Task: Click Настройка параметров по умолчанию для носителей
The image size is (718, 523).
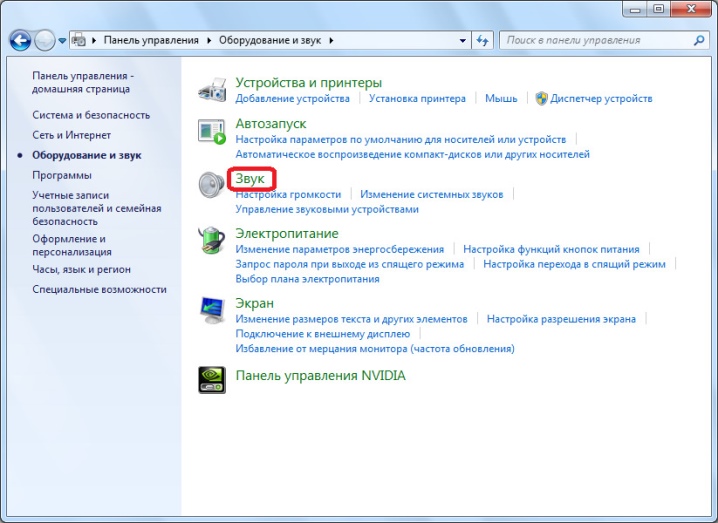Action: [401, 139]
